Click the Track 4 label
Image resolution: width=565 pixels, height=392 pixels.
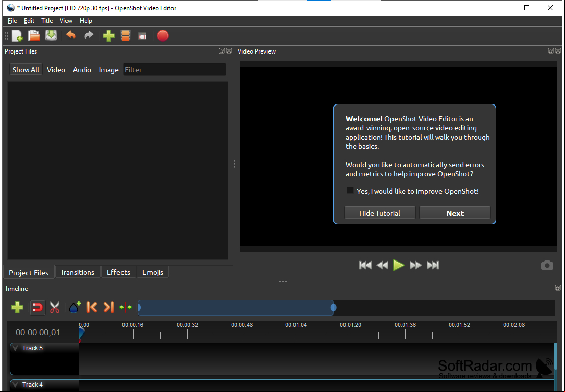click(x=33, y=385)
